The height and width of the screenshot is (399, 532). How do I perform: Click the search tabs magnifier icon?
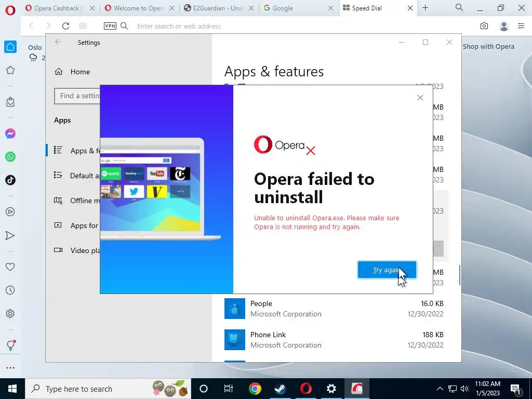459,7
